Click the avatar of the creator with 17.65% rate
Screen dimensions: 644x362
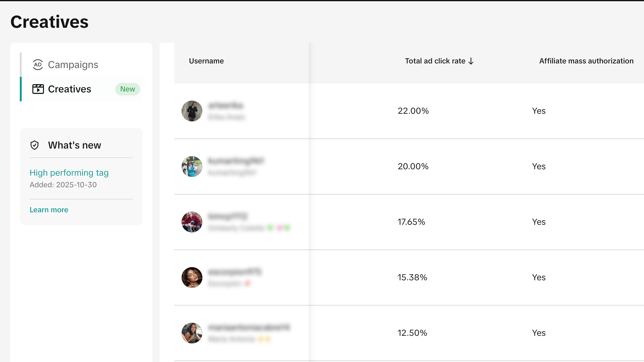tap(192, 222)
